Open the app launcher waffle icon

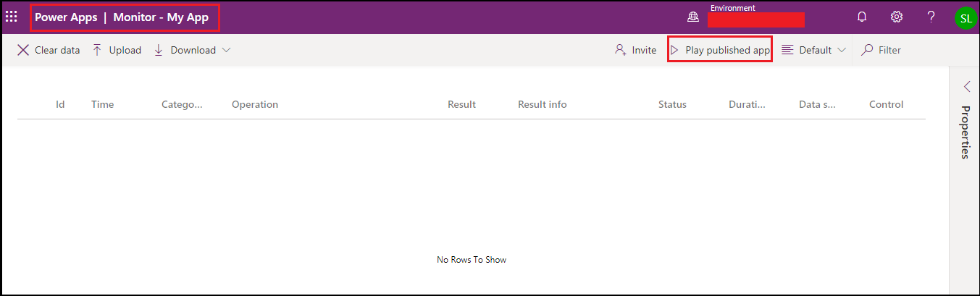(x=12, y=17)
